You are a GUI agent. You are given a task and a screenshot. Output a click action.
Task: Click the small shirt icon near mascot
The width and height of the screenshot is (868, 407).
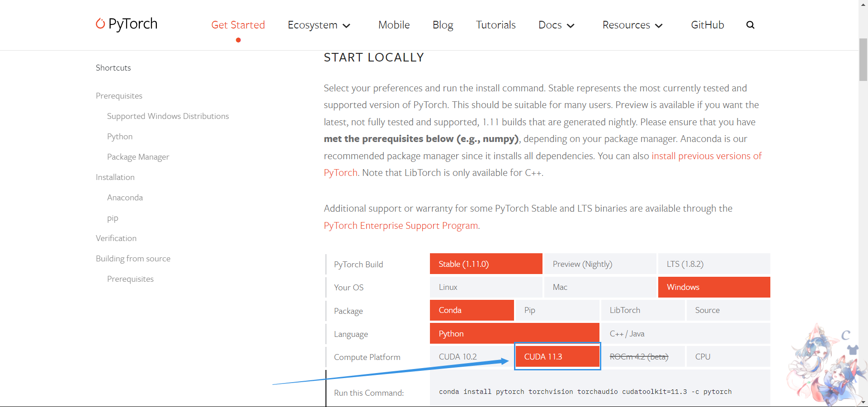click(x=853, y=350)
